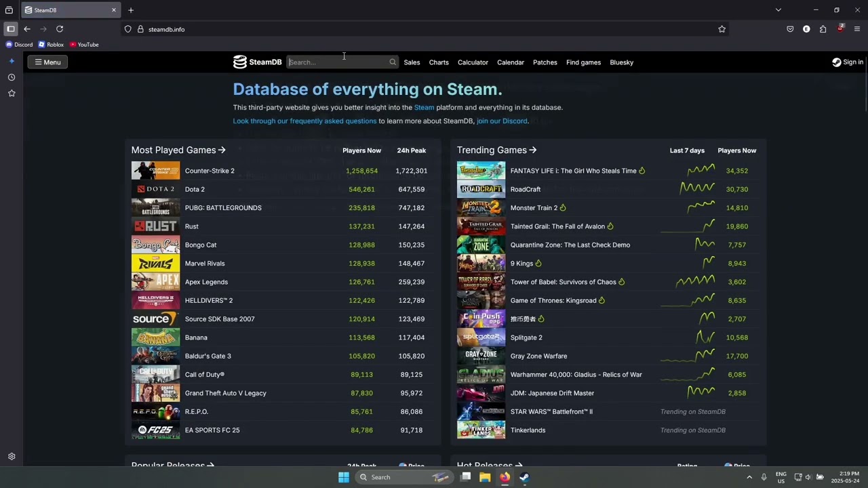
Task: Open Baldur's Gate 3 entry
Action: point(208,356)
